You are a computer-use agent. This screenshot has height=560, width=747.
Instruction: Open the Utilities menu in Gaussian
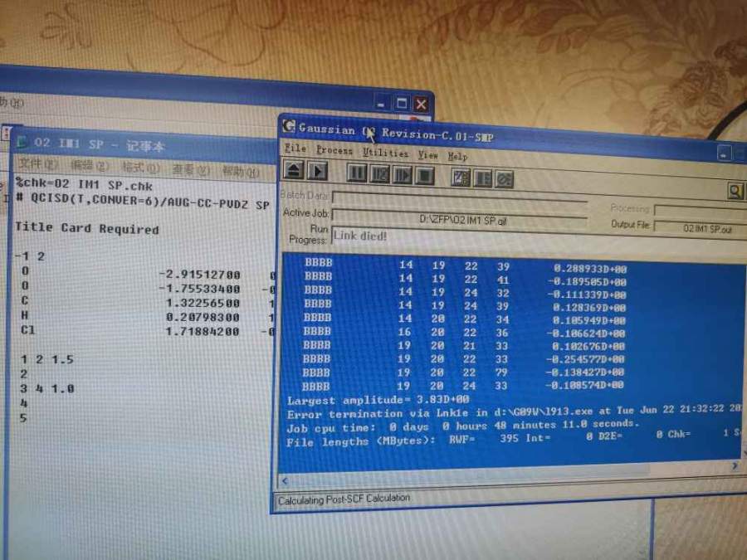[385, 153]
